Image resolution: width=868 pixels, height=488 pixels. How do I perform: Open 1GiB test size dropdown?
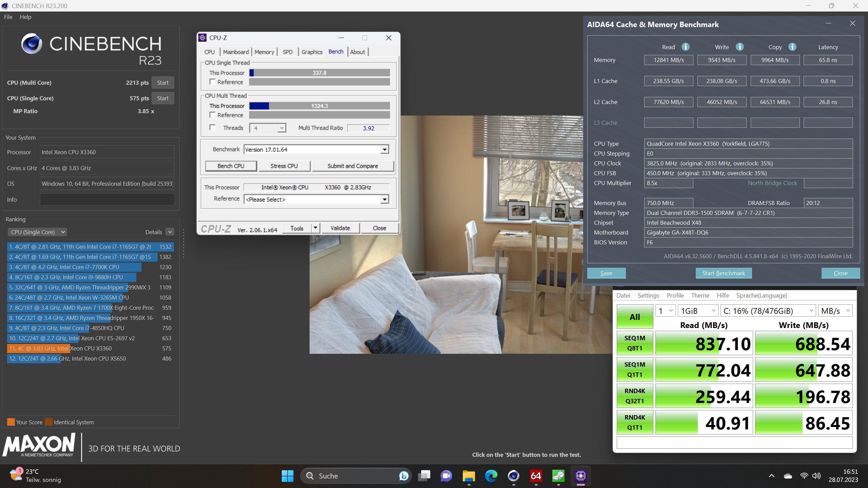click(x=698, y=311)
